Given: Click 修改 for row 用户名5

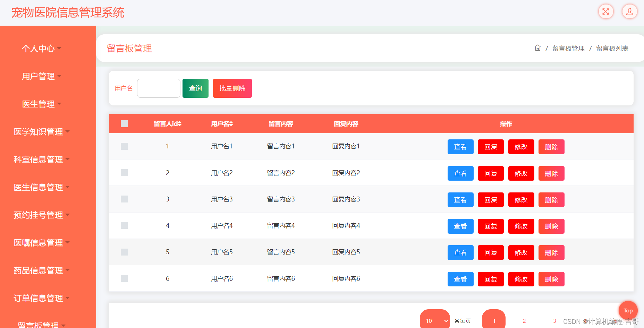Looking at the screenshot, I should click(521, 252).
